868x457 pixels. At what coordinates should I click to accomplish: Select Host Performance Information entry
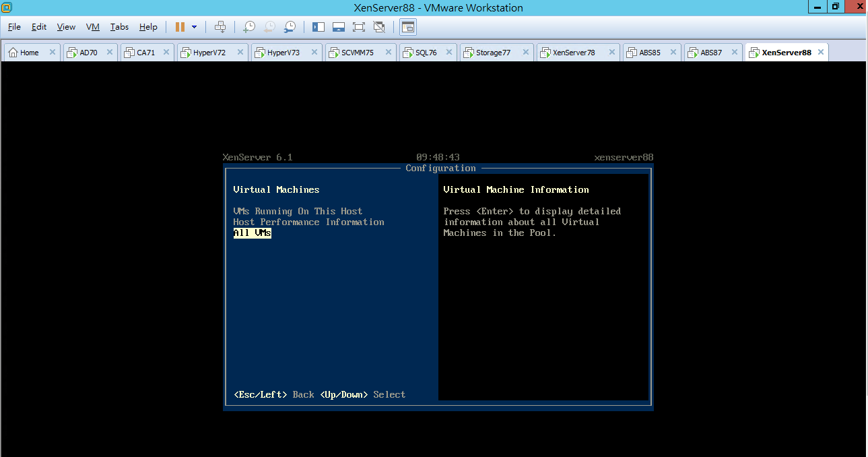click(308, 222)
